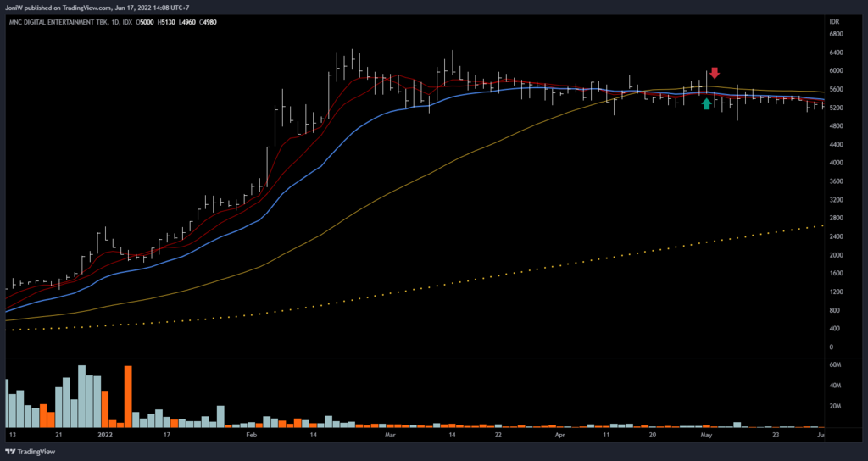
Task: Click the 2800 price axis label
Action: coord(837,218)
